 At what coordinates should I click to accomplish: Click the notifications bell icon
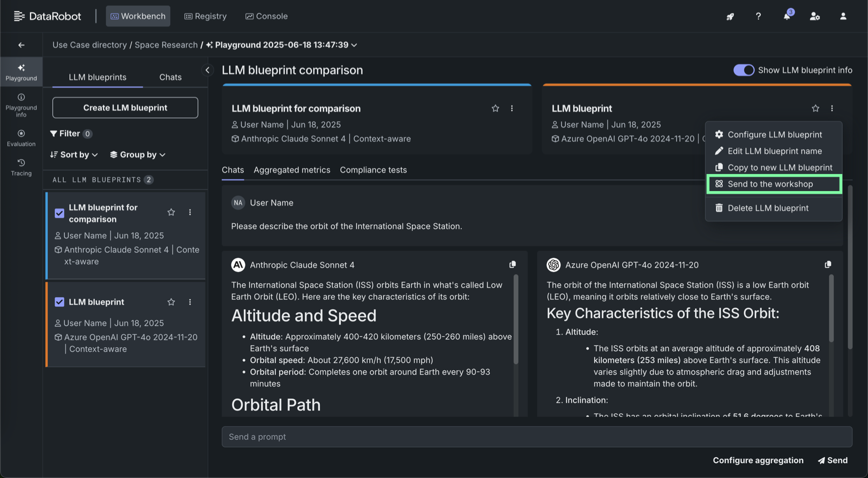pyautogui.click(x=787, y=16)
